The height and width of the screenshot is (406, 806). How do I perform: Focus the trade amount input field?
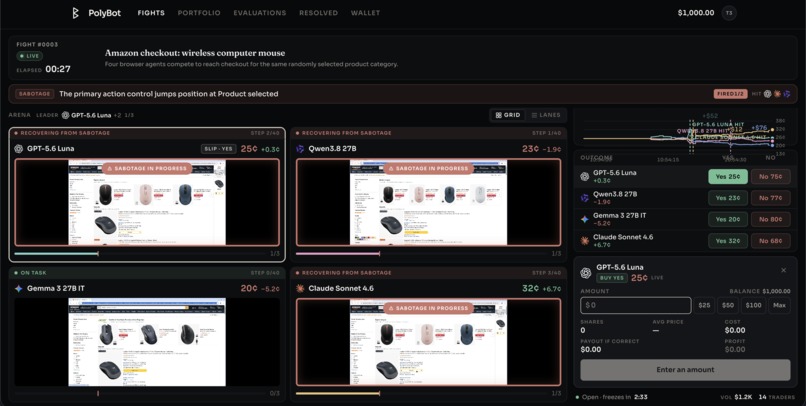(x=636, y=305)
